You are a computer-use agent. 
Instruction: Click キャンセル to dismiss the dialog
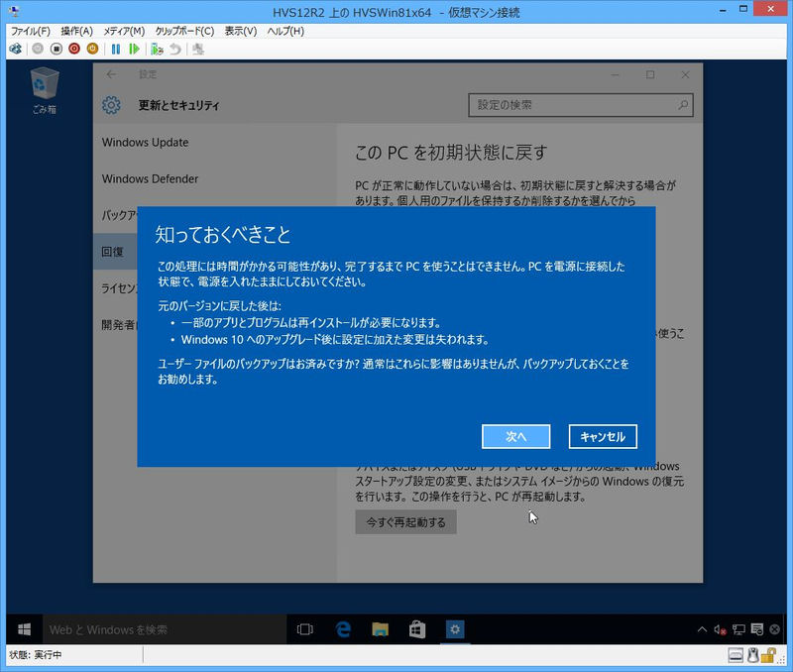[603, 436]
